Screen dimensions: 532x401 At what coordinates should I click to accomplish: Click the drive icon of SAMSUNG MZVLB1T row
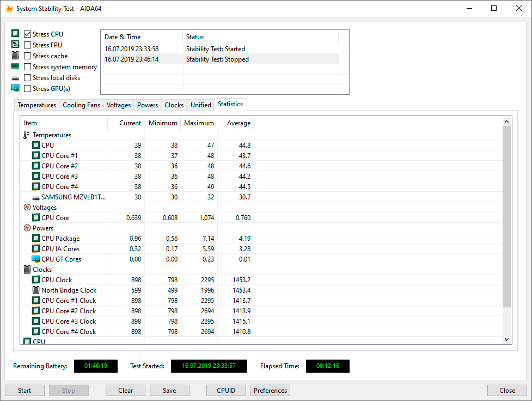pos(36,198)
